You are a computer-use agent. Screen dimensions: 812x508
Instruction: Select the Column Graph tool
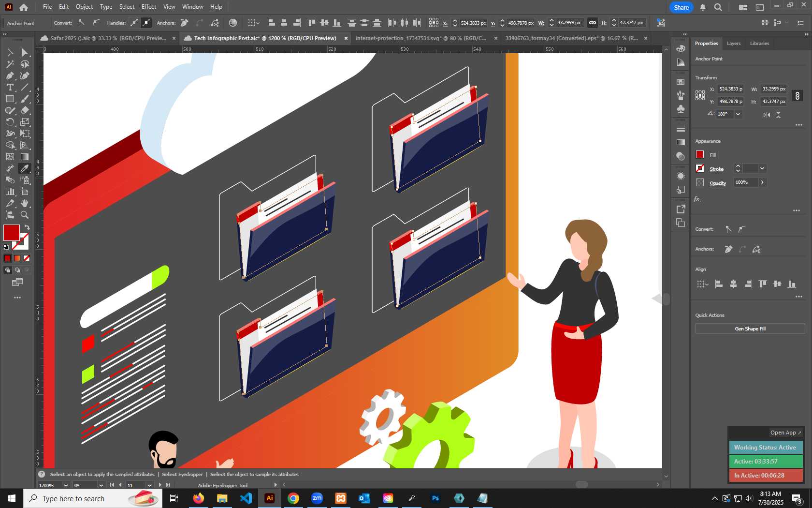click(x=10, y=192)
